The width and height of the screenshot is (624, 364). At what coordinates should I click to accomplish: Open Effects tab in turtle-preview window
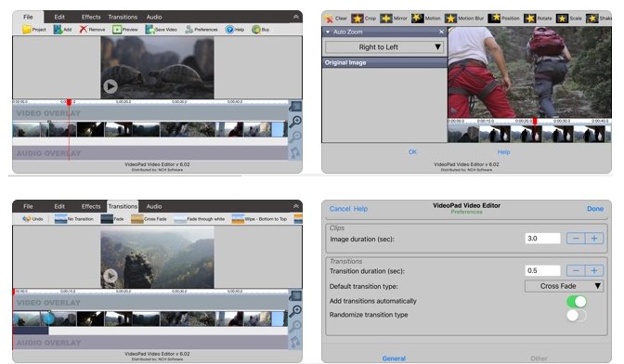point(91,17)
